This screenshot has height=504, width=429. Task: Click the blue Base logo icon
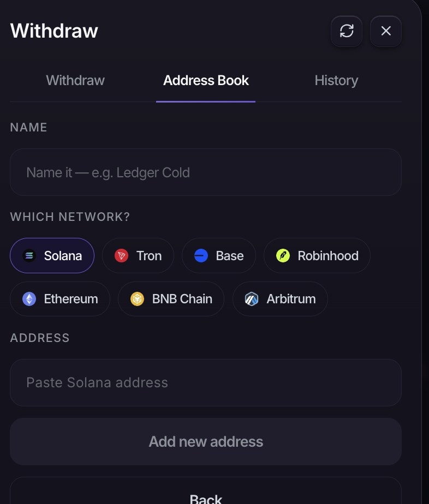point(201,256)
